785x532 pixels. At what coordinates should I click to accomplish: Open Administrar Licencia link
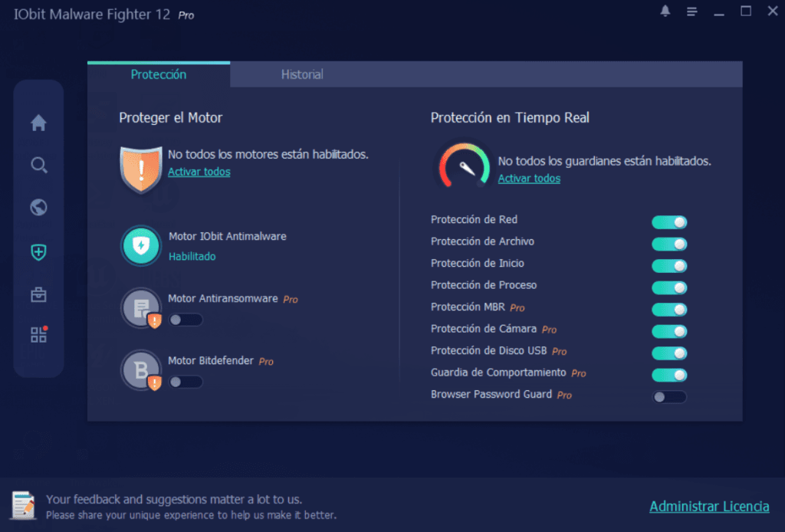tap(709, 507)
